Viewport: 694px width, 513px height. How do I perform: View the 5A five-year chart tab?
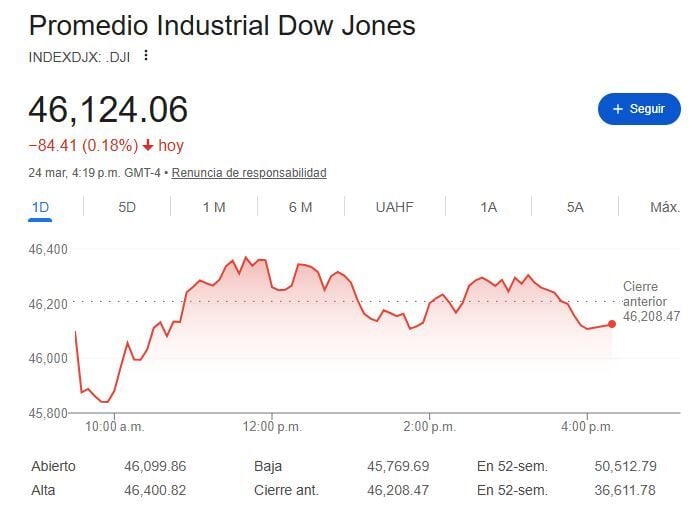tap(574, 207)
